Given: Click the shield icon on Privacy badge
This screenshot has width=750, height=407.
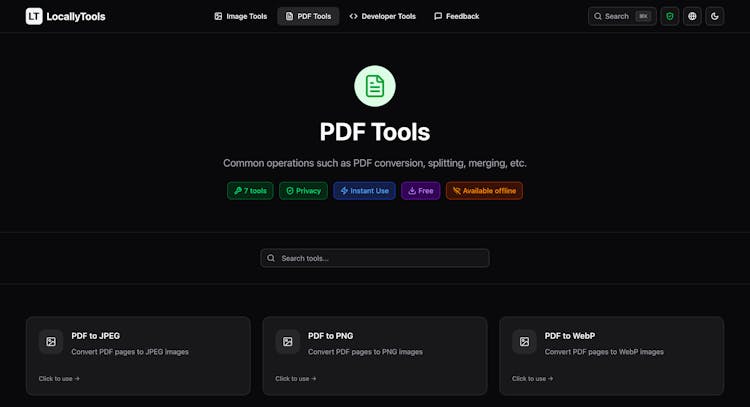Looking at the screenshot, I should click(290, 191).
